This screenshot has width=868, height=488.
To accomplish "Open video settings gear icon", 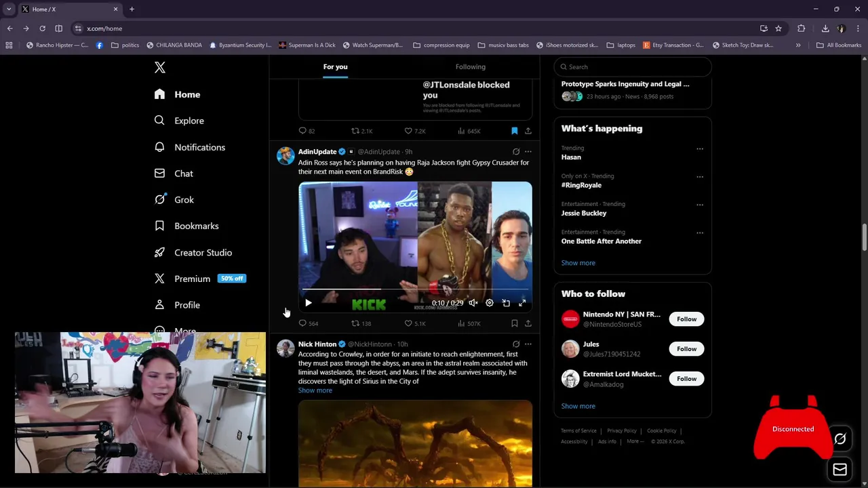I will coord(490,303).
